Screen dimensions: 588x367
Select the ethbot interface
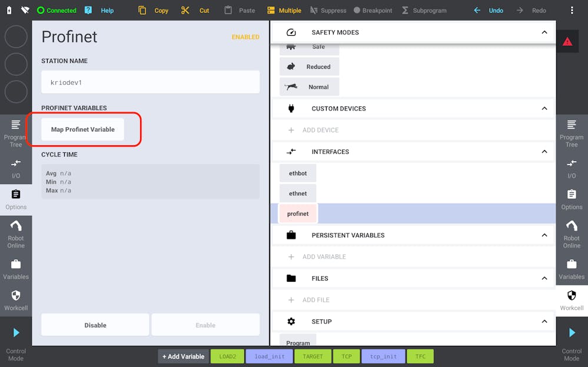(x=298, y=173)
